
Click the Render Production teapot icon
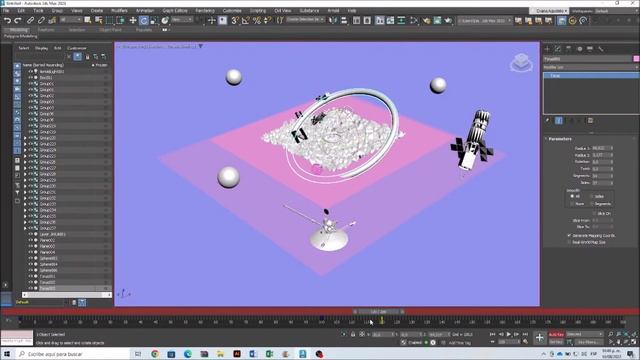pyautogui.click(x=448, y=20)
